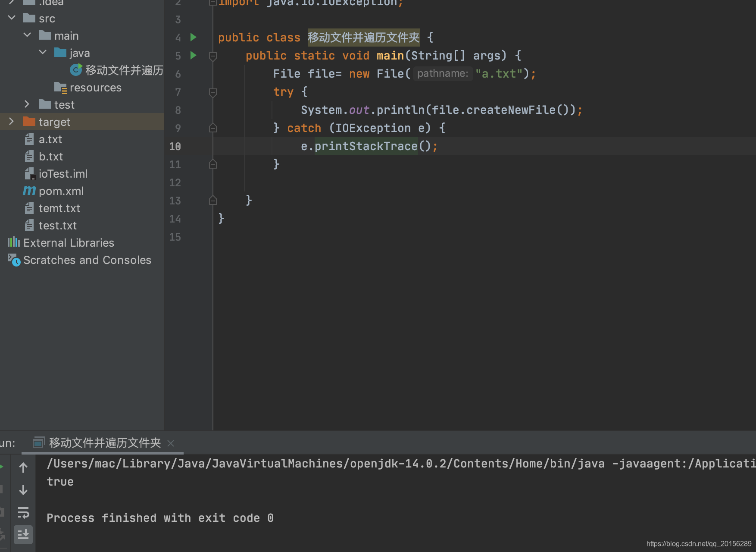Viewport: 756px width, 552px height.
Task: Select the src folder in project tree
Action: point(47,19)
